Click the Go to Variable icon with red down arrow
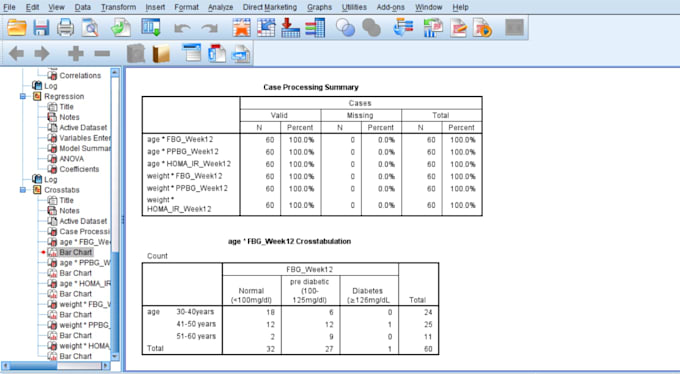The height and width of the screenshot is (374, 680). tap(290, 28)
